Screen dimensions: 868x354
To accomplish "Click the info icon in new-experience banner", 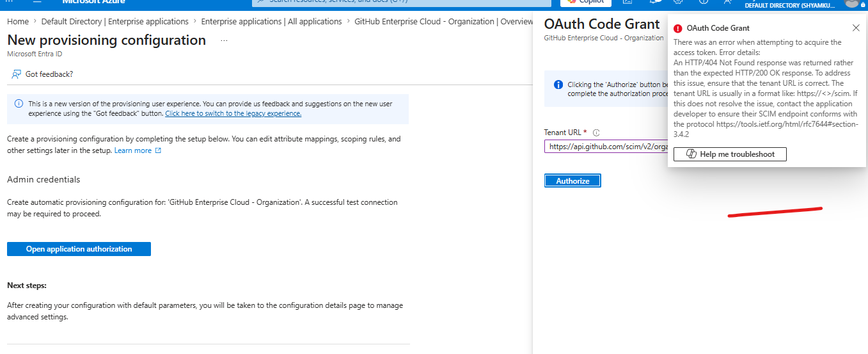I will click(x=19, y=104).
